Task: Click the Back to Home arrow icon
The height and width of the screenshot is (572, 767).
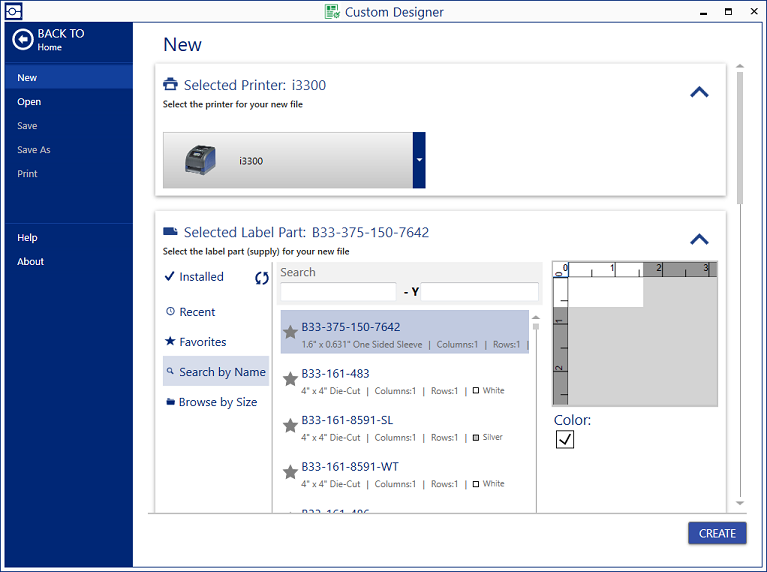Action: 23,40
